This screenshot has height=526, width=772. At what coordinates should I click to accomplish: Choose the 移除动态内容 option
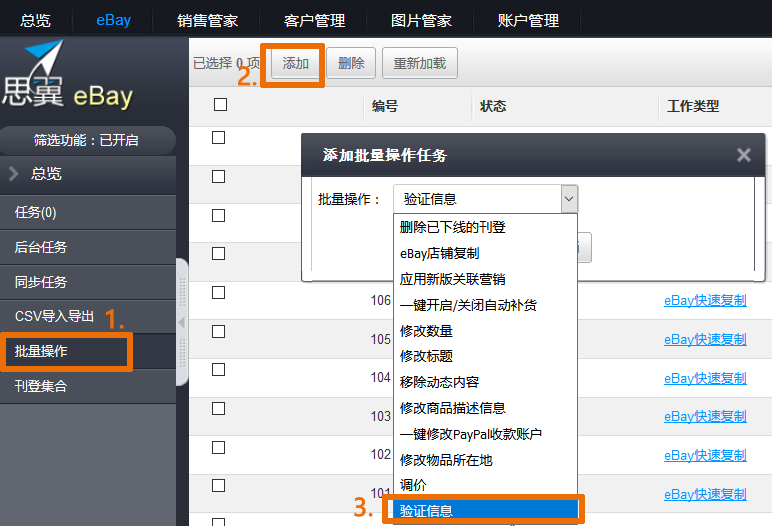pos(485,382)
